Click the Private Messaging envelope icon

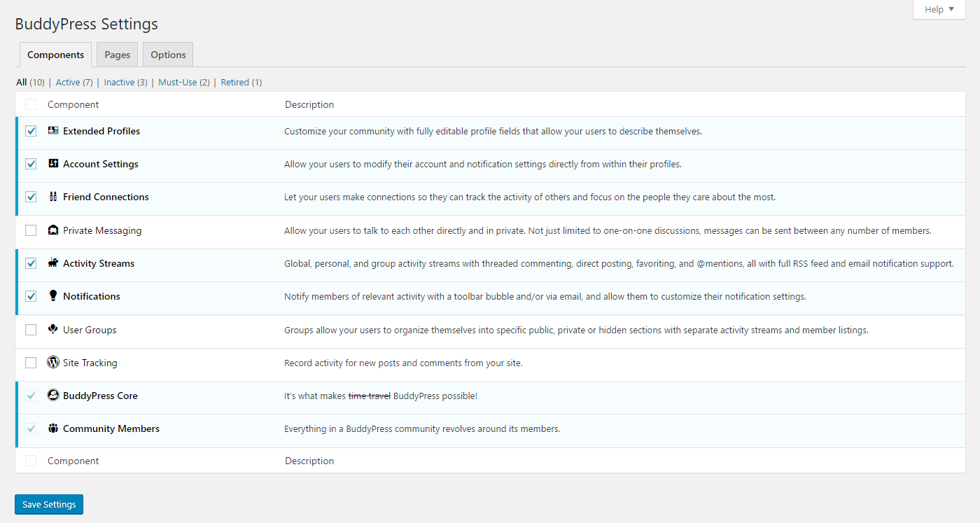pyautogui.click(x=53, y=230)
